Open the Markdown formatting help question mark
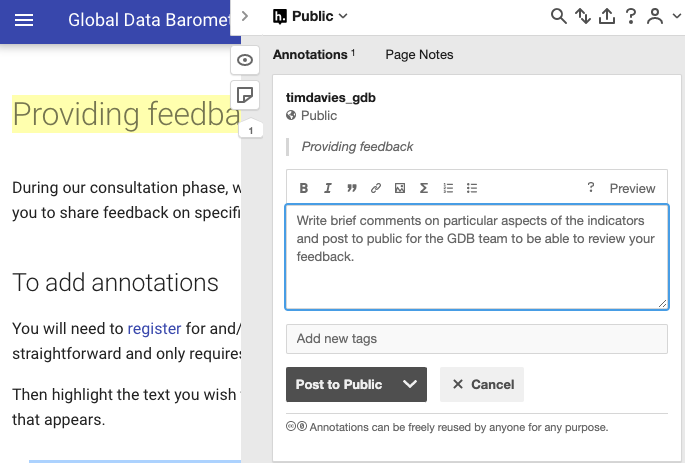 click(591, 188)
